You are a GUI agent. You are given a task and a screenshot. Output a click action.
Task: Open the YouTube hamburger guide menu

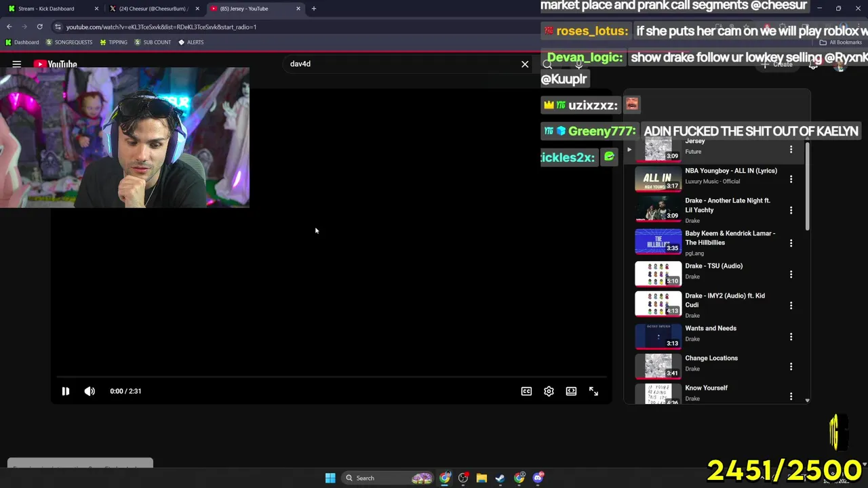[x=17, y=64]
